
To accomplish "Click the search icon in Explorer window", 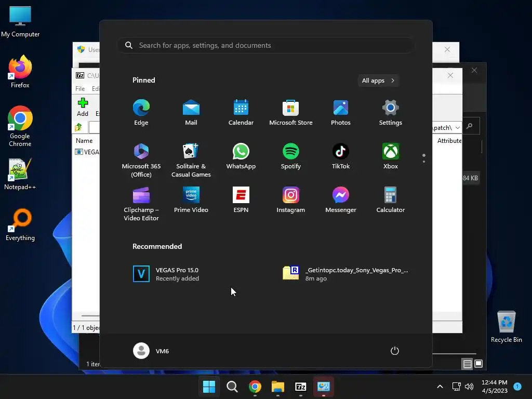I will coord(470,126).
